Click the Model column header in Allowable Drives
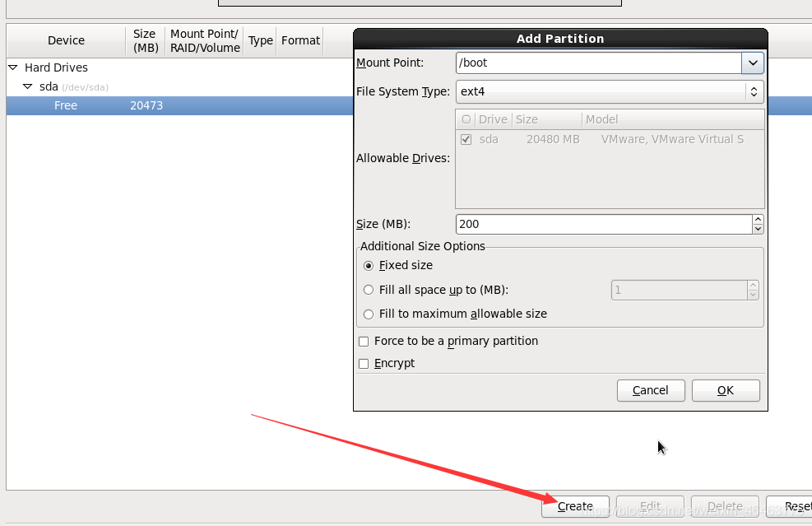The image size is (812, 526). (673, 119)
